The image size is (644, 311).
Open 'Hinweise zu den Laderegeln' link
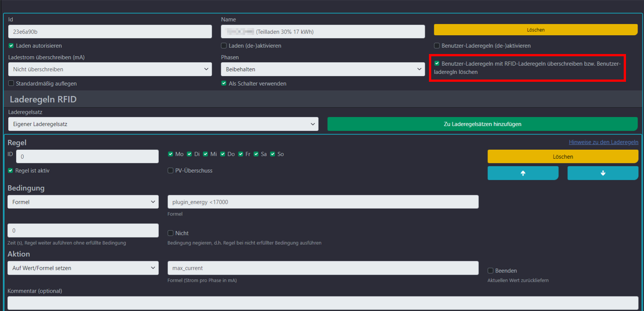tap(603, 142)
